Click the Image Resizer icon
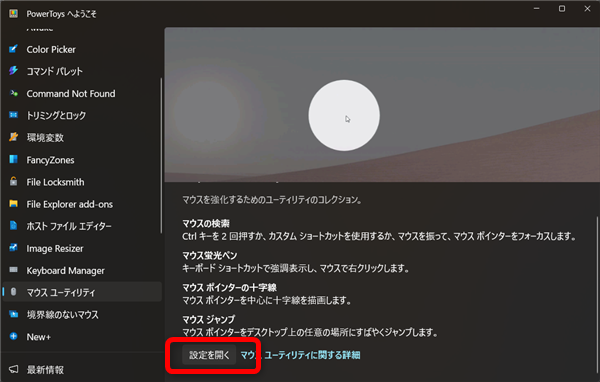The height and width of the screenshot is (382, 600). click(x=13, y=248)
